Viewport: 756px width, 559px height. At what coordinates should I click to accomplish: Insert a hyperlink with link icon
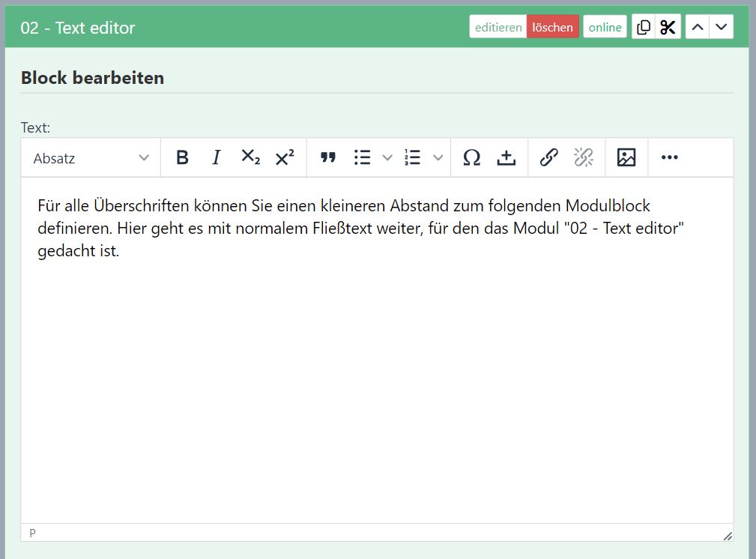tap(549, 157)
